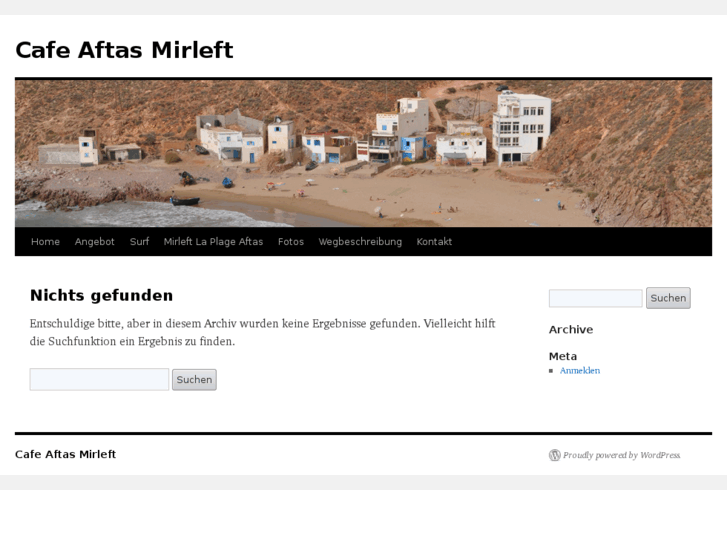The width and height of the screenshot is (727, 545).
Task: Click the footer Cafe Aftas Mirleft link
Action: 65,454
